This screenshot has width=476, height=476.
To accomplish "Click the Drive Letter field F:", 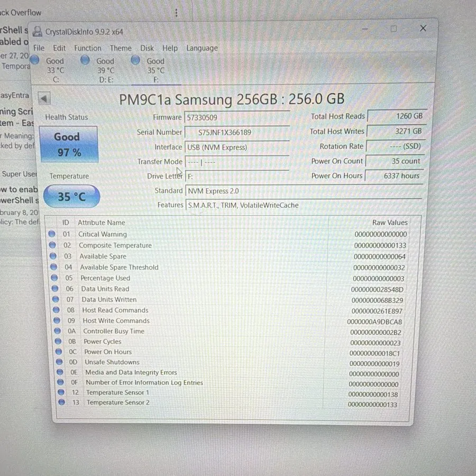I will pyautogui.click(x=237, y=176).
